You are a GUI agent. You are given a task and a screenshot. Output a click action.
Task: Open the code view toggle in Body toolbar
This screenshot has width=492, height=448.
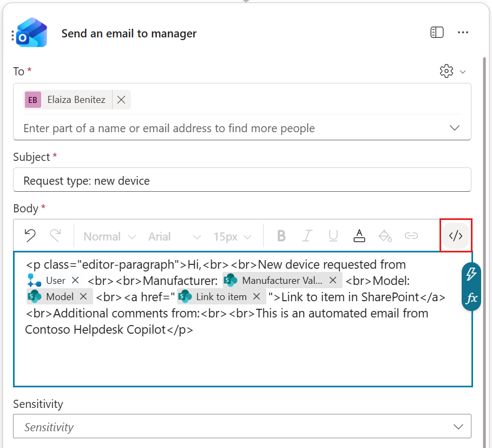(456, 236)
